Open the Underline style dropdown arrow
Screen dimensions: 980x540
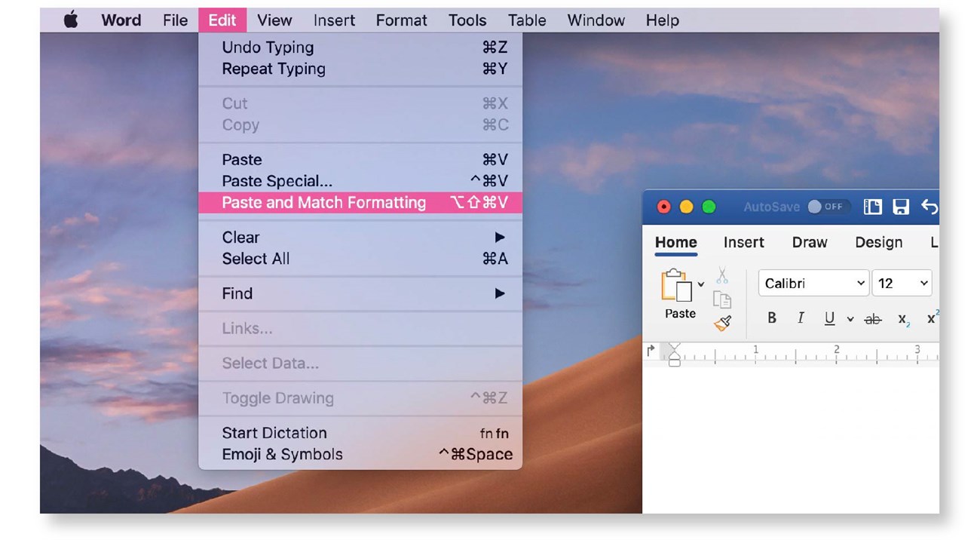[850, 319]
